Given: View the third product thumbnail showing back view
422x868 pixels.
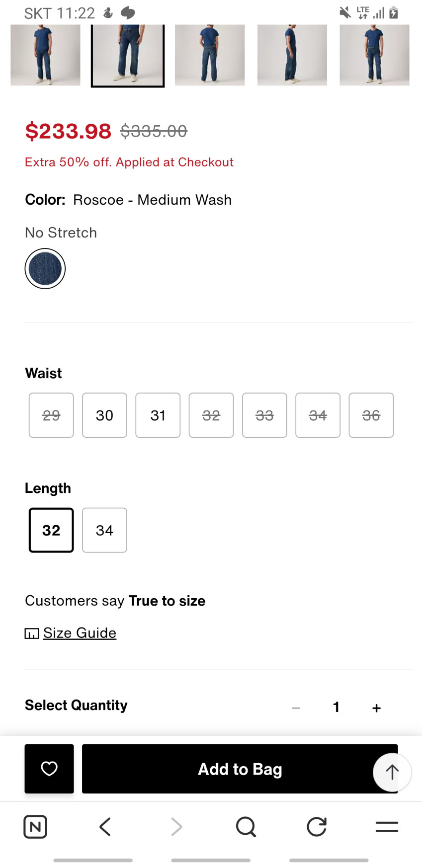Looking at the screenshot, I should (210, 55).
